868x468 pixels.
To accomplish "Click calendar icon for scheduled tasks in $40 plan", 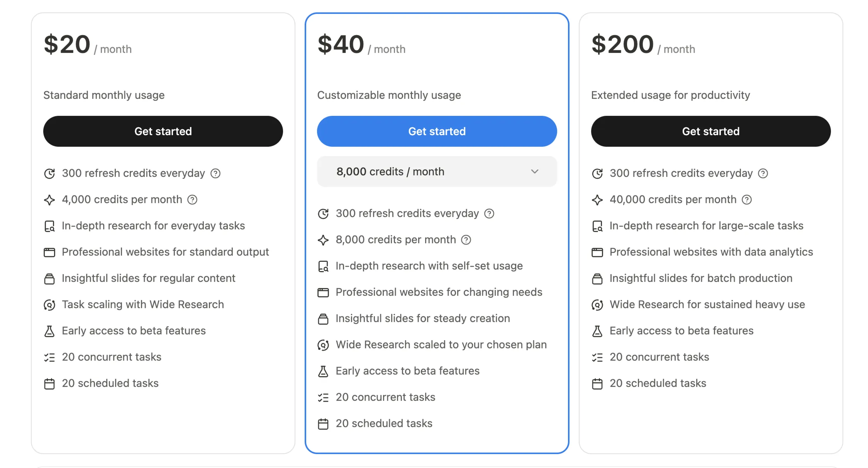I will [323, 424].
